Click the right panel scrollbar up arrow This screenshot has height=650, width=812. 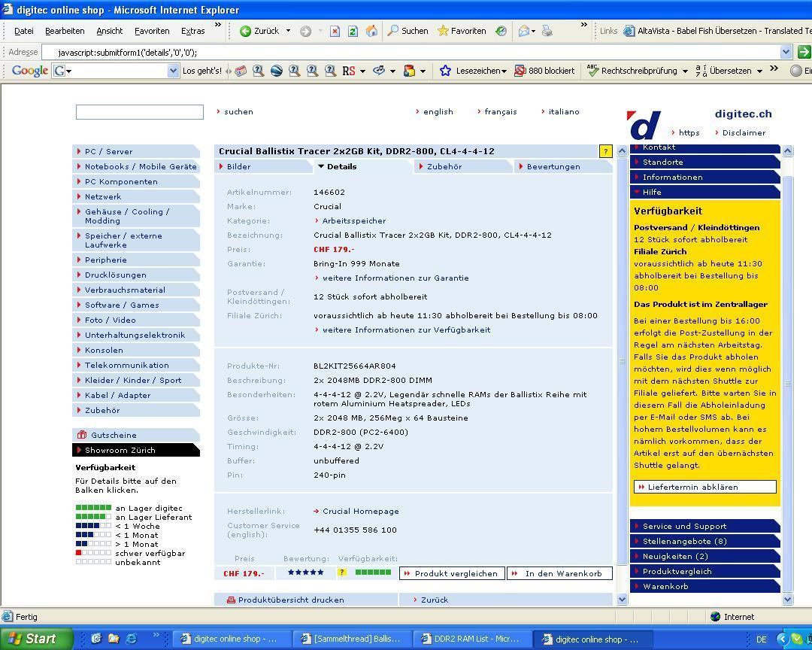pyautogui.click(x=788, y=150)
